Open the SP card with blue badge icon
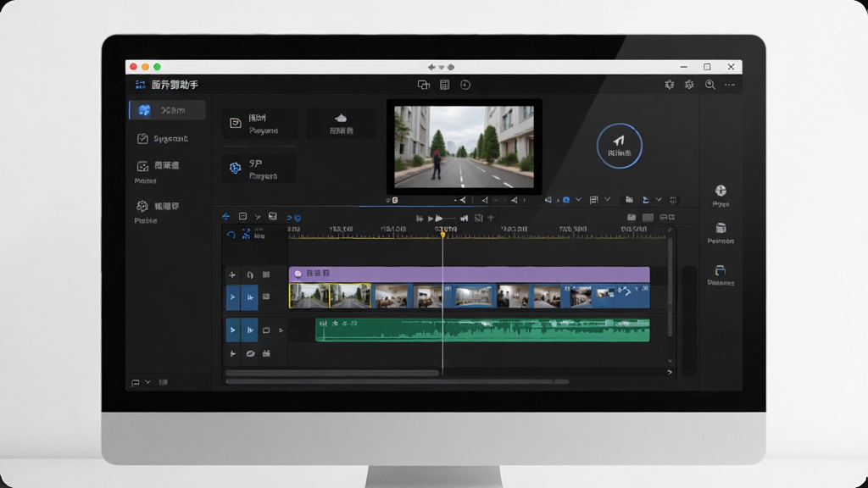 pyautogui.click(x=259, y=169)
